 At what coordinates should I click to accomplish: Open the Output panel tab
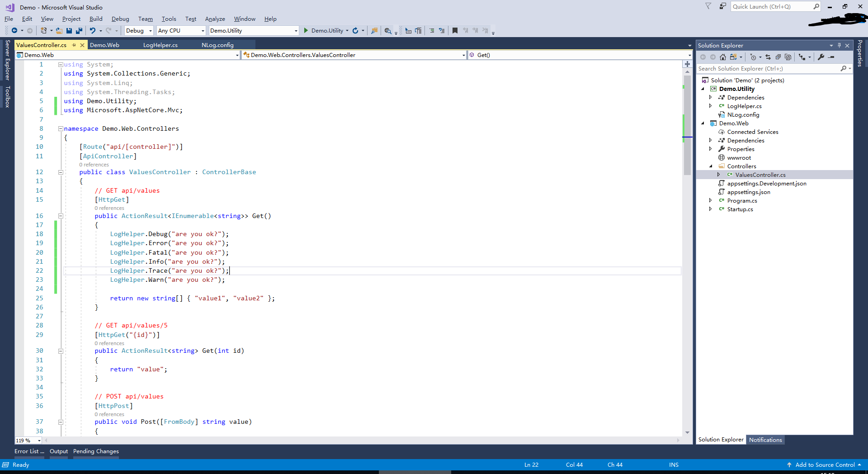tap(59, 451)
